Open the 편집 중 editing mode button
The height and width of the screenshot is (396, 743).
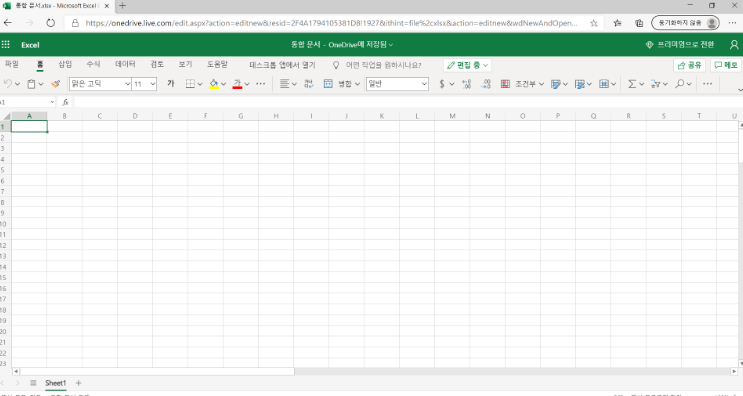pos(467,65)
